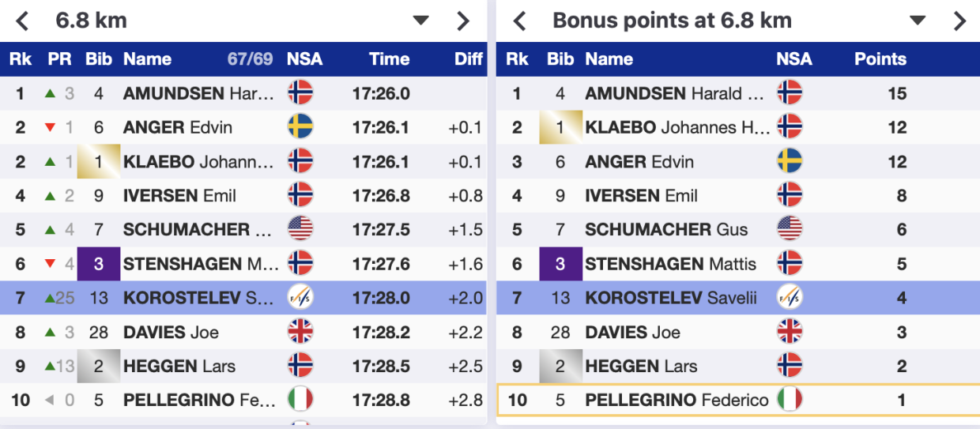Go to next split after 6.8 km

click(463, 21)
